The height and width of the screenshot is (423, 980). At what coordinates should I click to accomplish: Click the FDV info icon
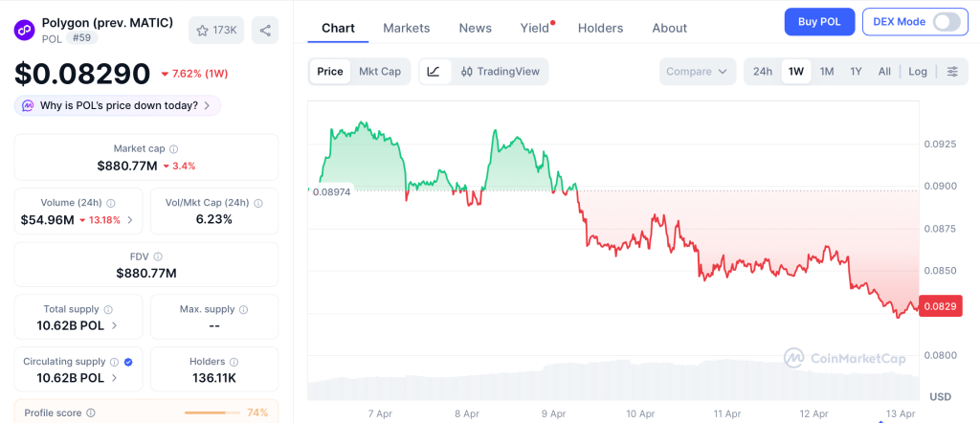[158, 256]
